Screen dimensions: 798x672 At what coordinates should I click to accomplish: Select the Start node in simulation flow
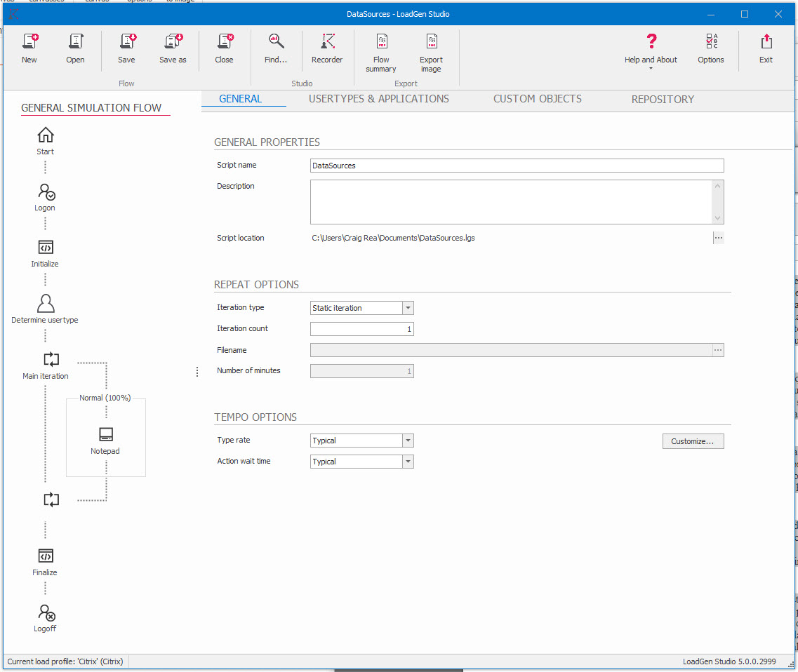46,141
